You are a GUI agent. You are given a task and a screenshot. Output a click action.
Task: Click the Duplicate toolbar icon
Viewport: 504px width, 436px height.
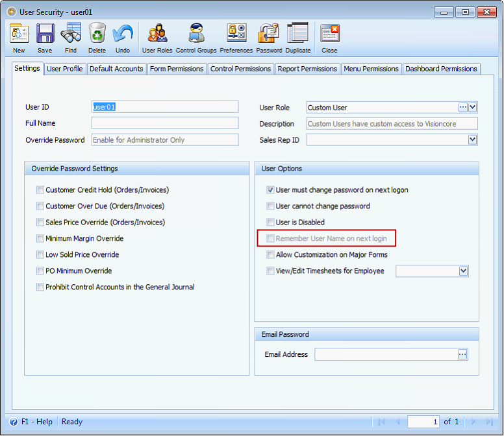pos(297,38)
